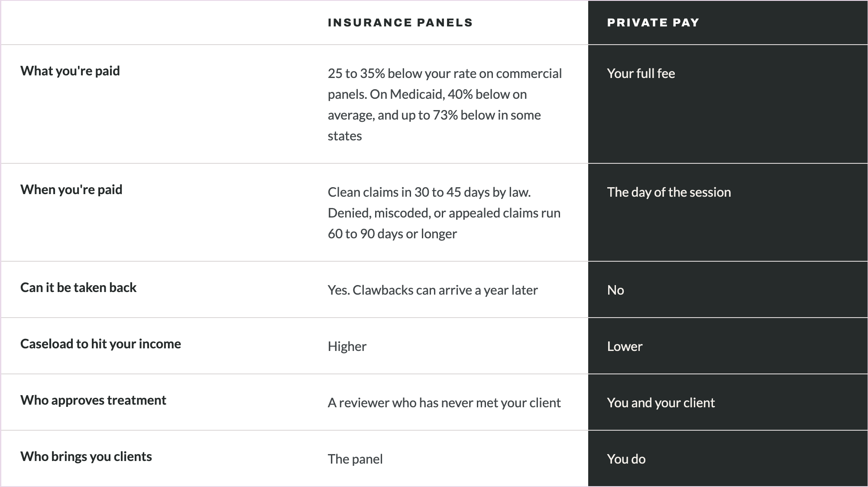This screenshot has width=868, height=487.
Task: Click the 'Who brings you clients' label
Action: pyautogui.click(x=86, y=456)
